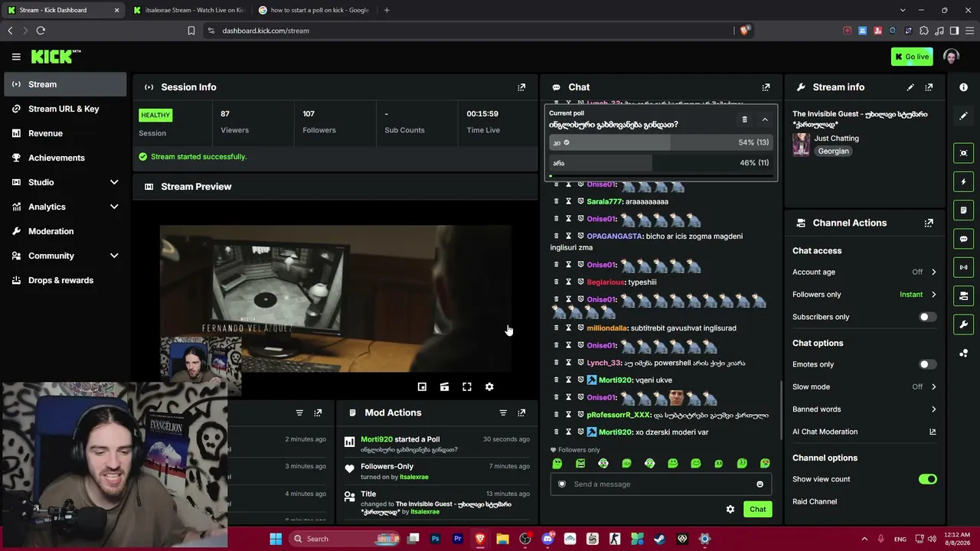The image size is (980, 551).
Task: Switch to the italexrae Stream browser tab
Action: (188, 10)
